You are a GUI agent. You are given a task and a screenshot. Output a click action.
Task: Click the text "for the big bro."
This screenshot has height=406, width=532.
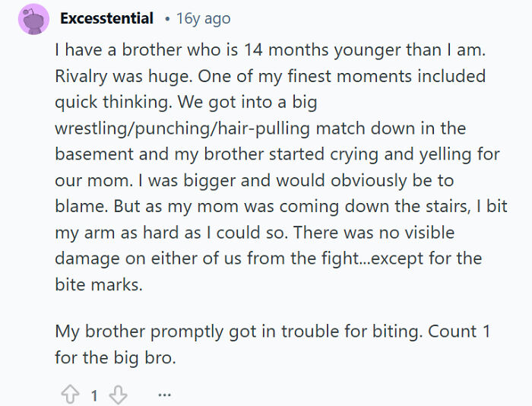(115, 357)
